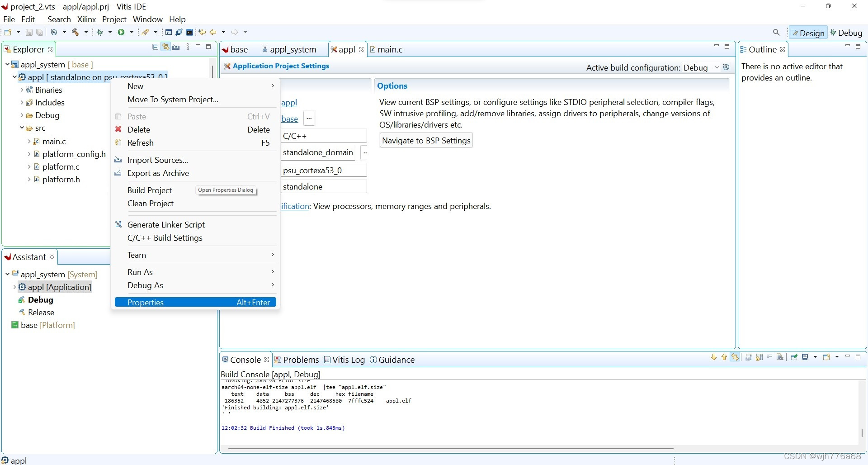Open the Run toolbar dropdown arrow

(132, 32)
